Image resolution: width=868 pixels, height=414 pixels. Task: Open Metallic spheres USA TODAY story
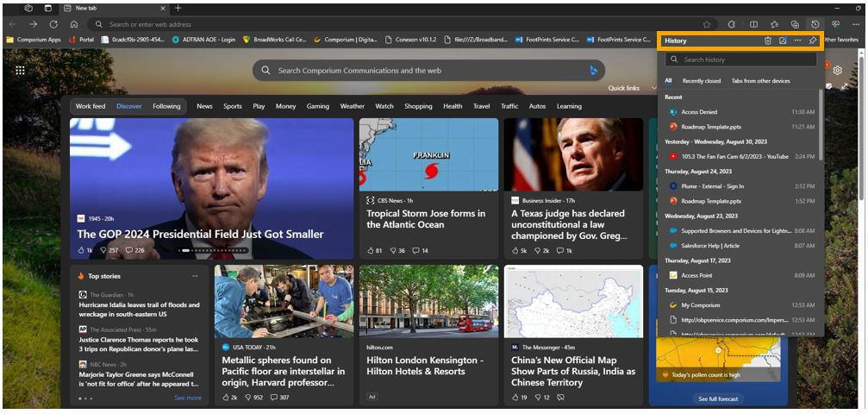tap(284, 372)
